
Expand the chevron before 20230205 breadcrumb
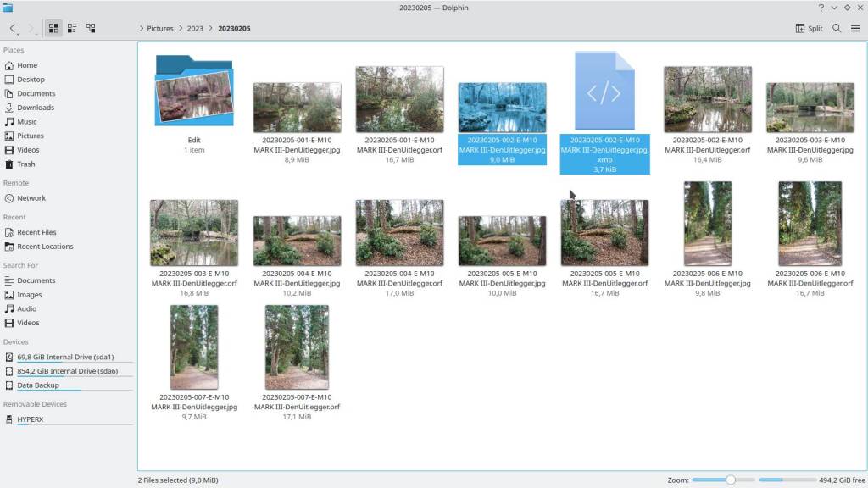pos(211,28)
